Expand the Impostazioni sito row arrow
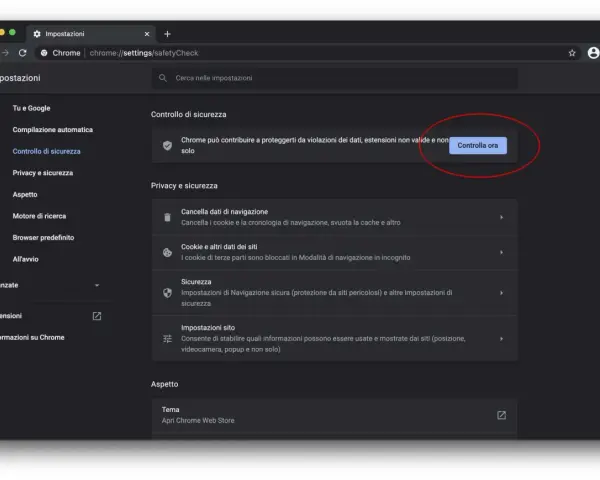600x480 pixels. coord(501,339)
